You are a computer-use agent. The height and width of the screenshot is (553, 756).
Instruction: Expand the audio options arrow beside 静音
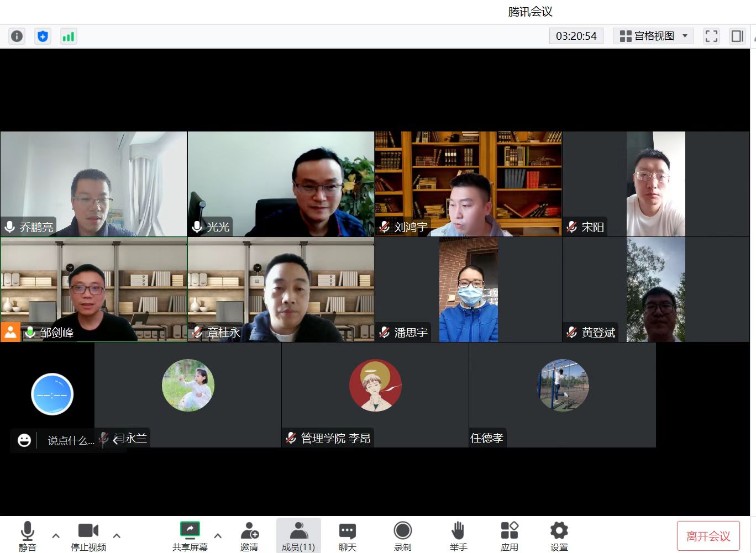(x=56, y=535)
